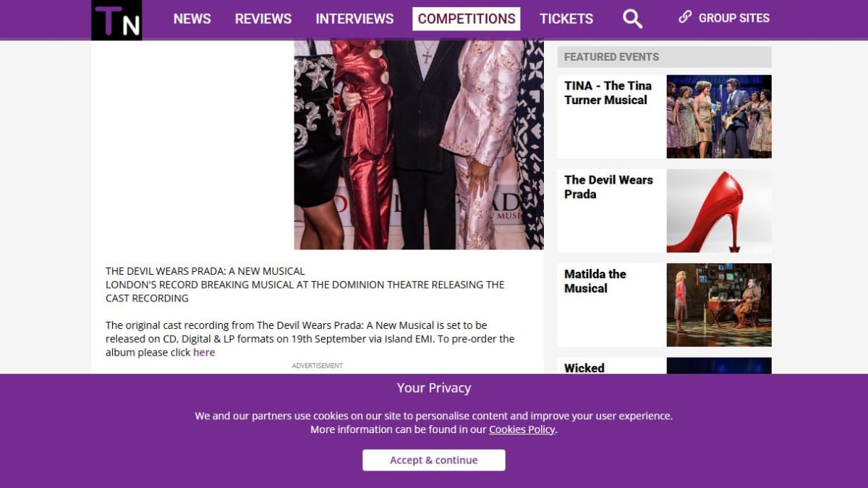This screenshot has width=868, height=488.
Task: Open the red high heel thumbnail
Action: click(718, 210)
